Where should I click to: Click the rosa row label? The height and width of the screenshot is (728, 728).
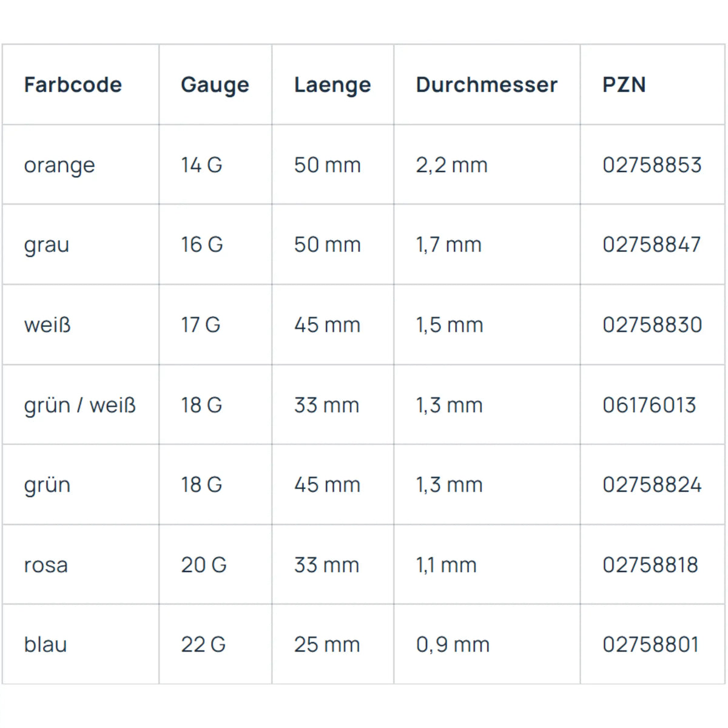point(46,565)
